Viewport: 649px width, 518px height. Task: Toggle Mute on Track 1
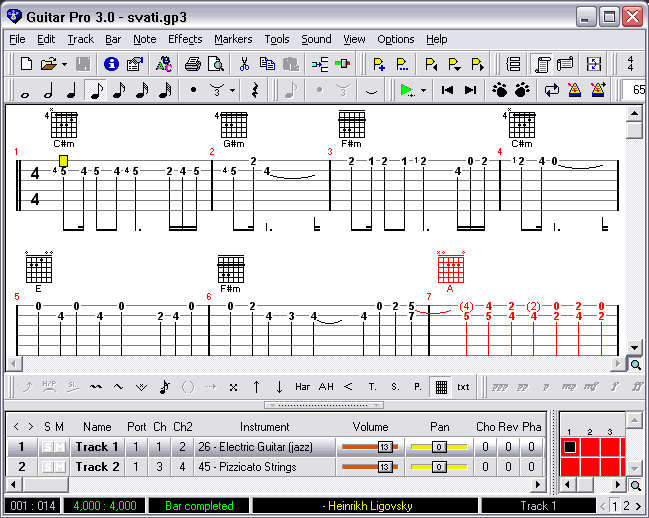tap(60, 447)
